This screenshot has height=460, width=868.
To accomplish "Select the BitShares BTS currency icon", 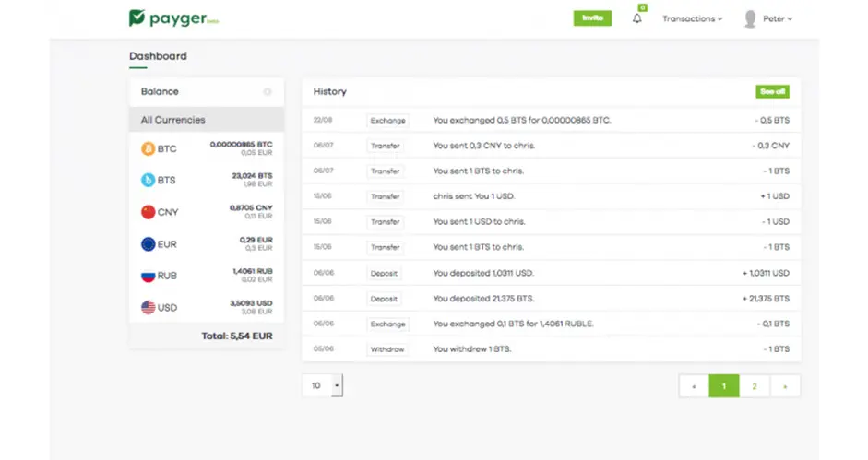I will click(148, 181).
